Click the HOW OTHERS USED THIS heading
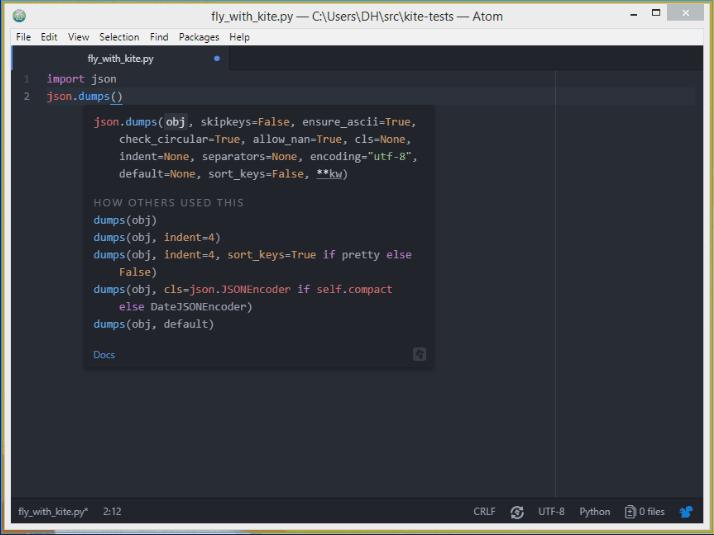Viewport: 714px width, 535px height. [168, 203]
